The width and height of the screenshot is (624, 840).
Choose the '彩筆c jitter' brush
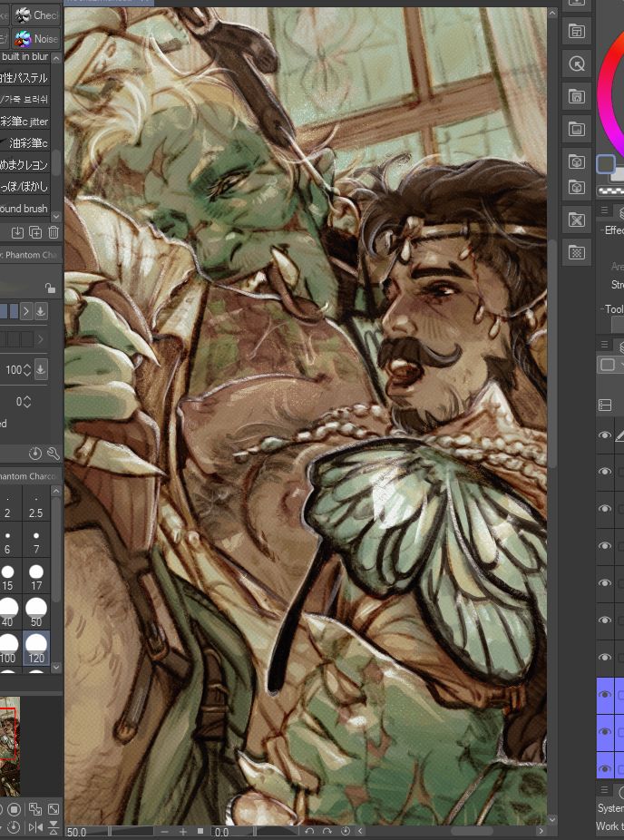click(x=24, y=122)
